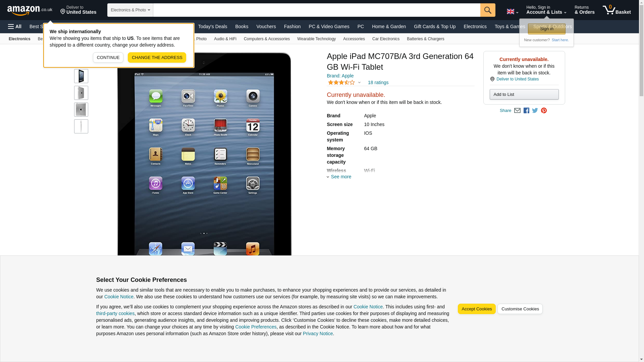Click the search magnifier button

click(488, 10)
